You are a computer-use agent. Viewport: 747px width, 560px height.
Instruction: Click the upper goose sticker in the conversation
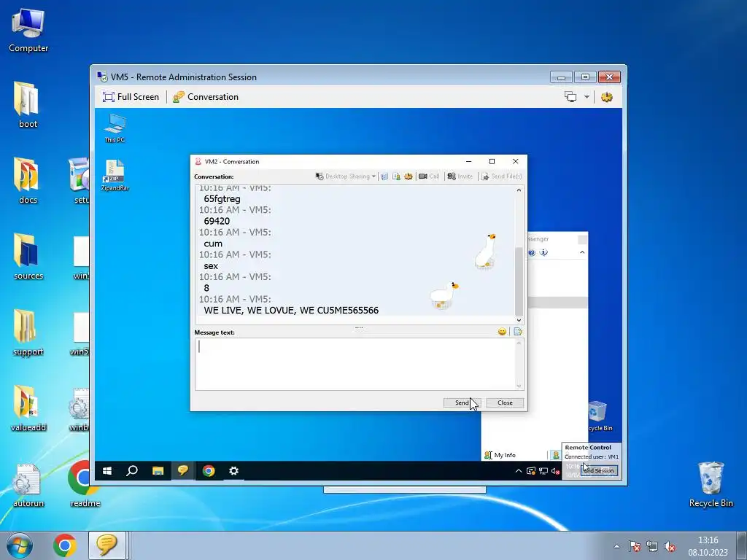(x=486, y=251)
